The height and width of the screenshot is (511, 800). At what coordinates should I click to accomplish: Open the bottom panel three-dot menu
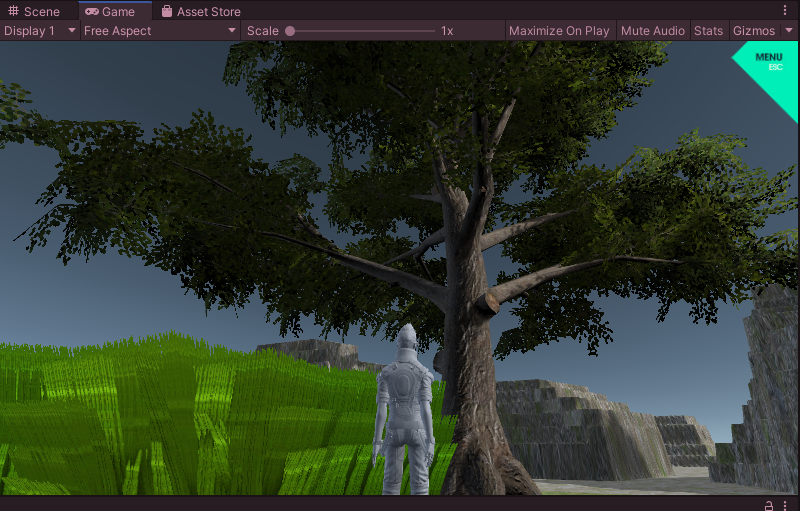point(785,505)
